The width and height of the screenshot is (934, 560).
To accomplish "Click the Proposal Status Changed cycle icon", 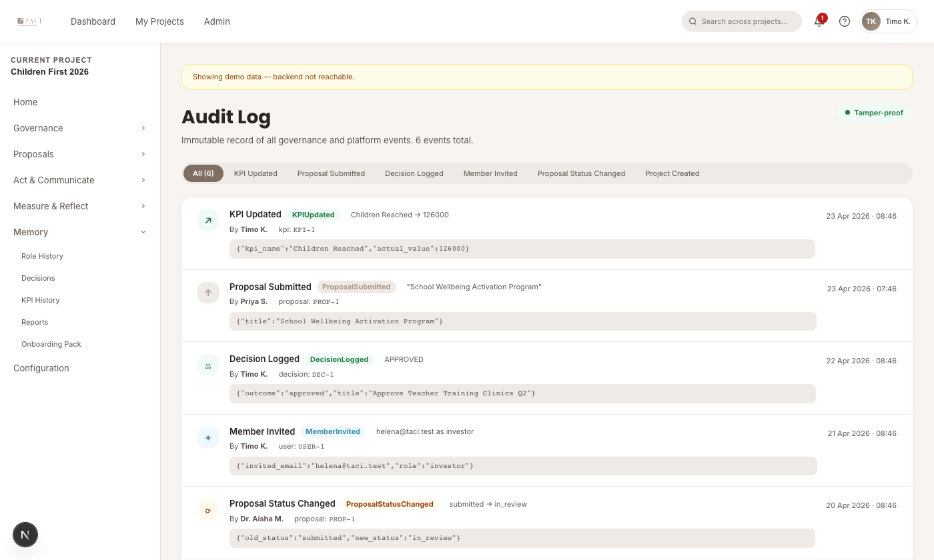I will [208, 510].
